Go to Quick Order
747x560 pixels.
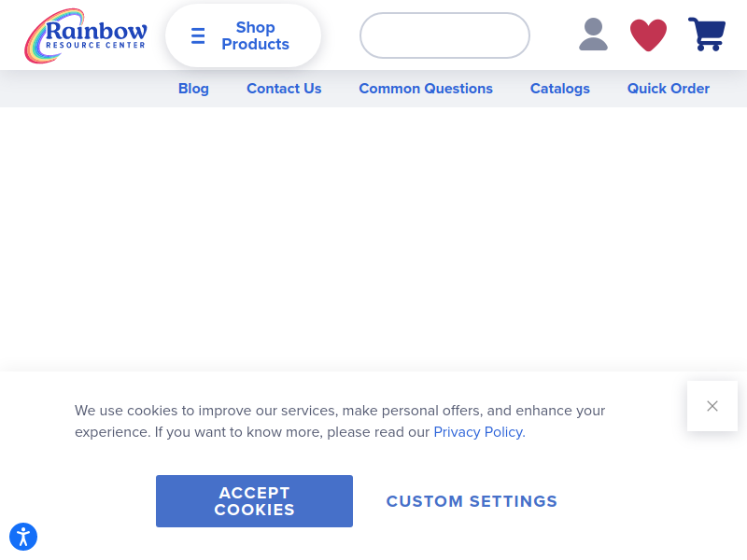(669, 89)
